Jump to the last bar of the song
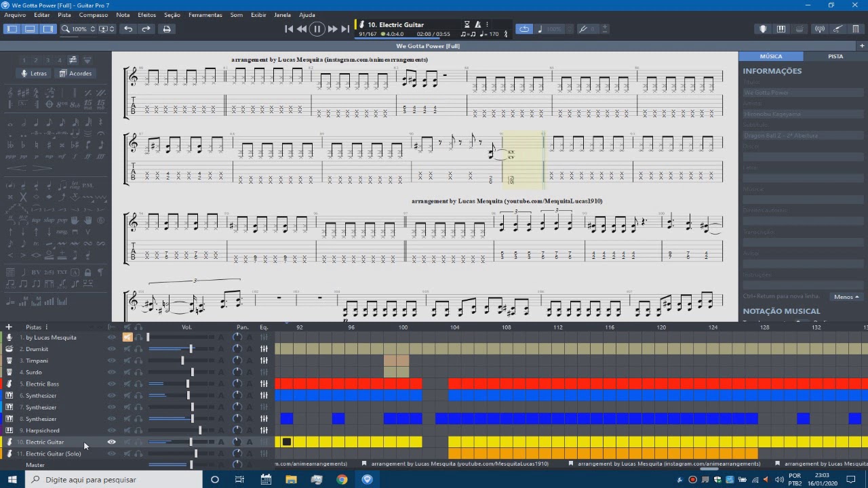The height and width of the screenshot is (488, 868). tap(345, 29)
